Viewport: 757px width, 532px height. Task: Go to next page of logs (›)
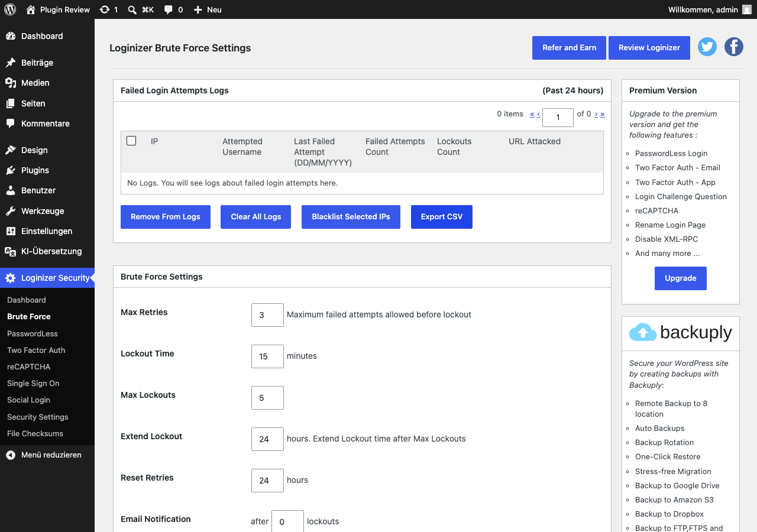[x=596, y=114]
